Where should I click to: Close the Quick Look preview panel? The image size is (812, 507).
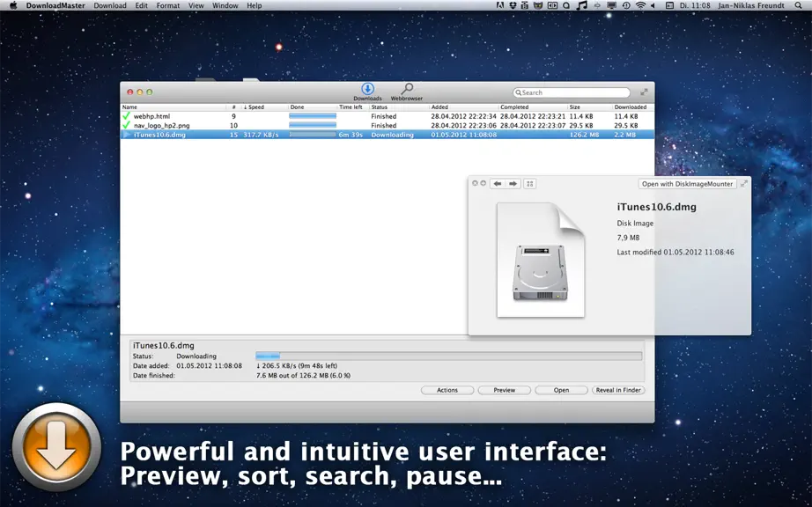point(475,183)
